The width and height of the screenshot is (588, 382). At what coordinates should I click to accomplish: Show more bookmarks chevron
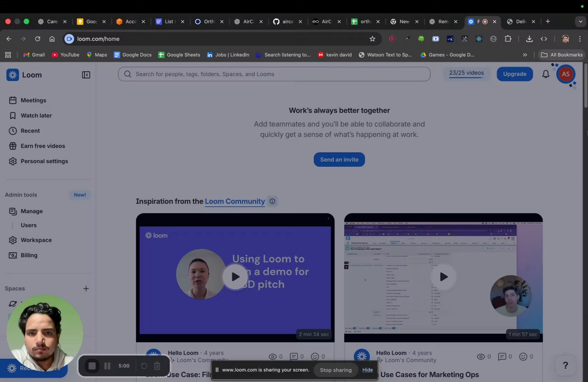[525, 55]
